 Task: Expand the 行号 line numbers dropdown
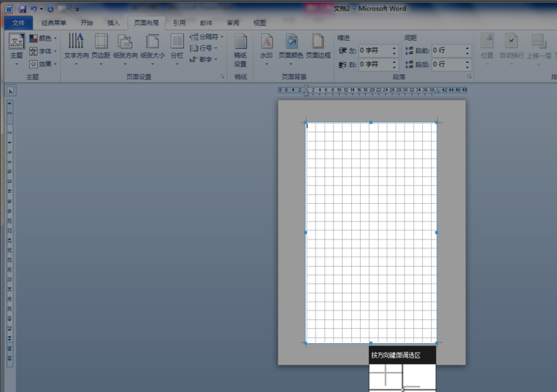[204, 48]
